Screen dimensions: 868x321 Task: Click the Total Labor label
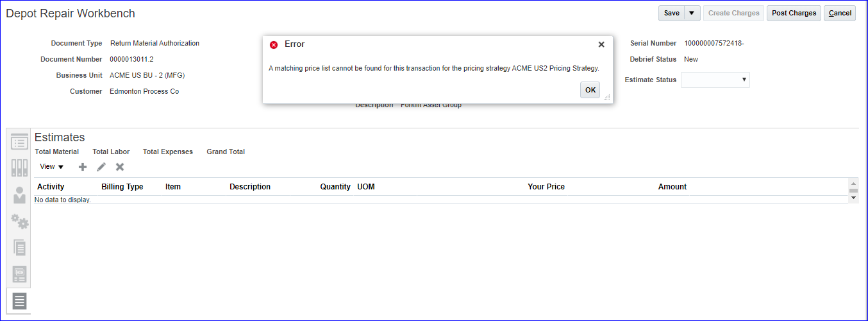point(111,152)
